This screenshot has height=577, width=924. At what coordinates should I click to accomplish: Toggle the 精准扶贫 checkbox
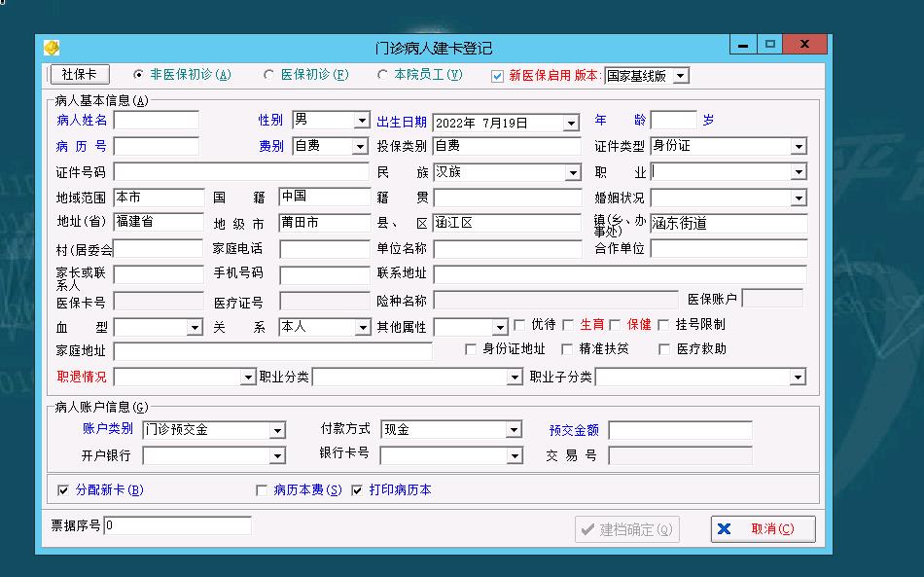[567, 349]
